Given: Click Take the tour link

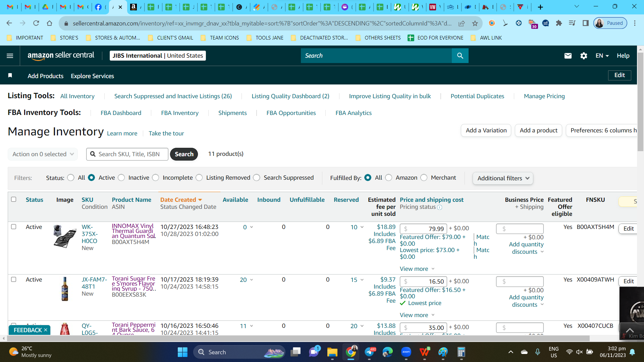Looking at the screenshot, I should click(x=166, y=133).
